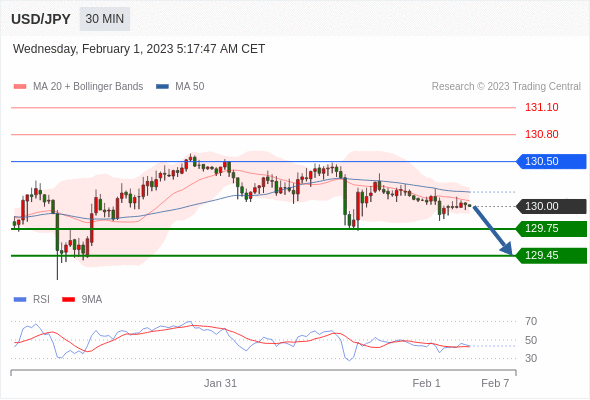Click the 130.80 resistance level value
This screenshot has width=590, height=400.
pyautogui.click(x=541, y=134)
